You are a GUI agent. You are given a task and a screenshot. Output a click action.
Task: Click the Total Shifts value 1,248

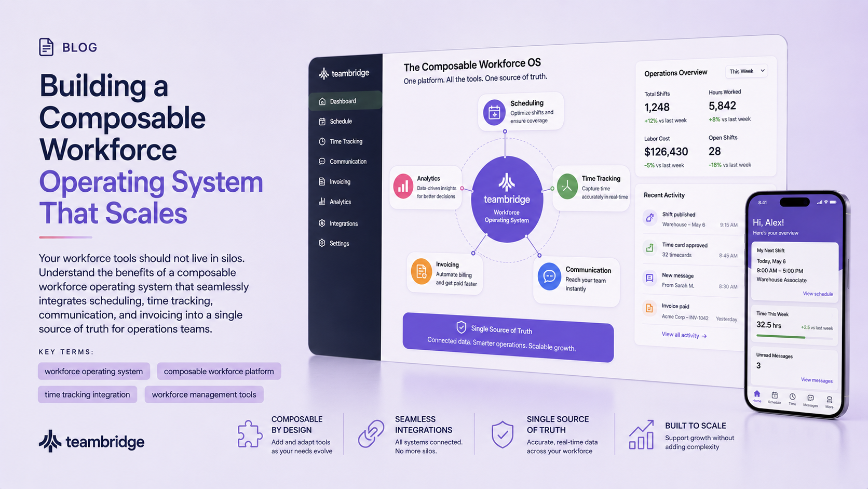pos(657,108)
